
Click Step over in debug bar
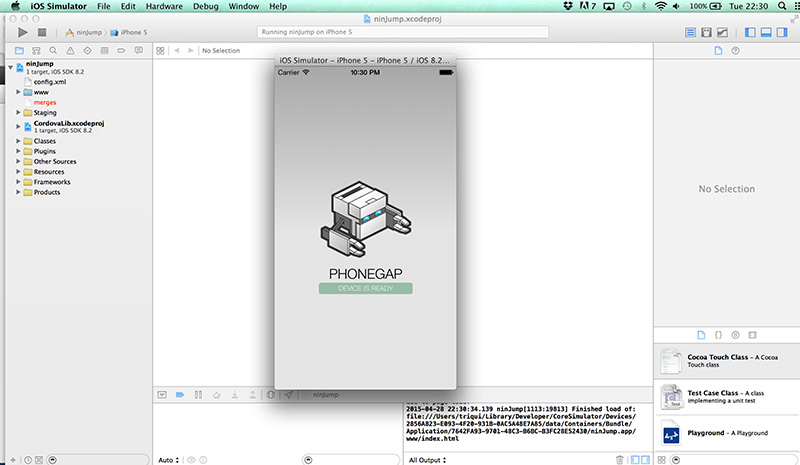click(216, 395)
